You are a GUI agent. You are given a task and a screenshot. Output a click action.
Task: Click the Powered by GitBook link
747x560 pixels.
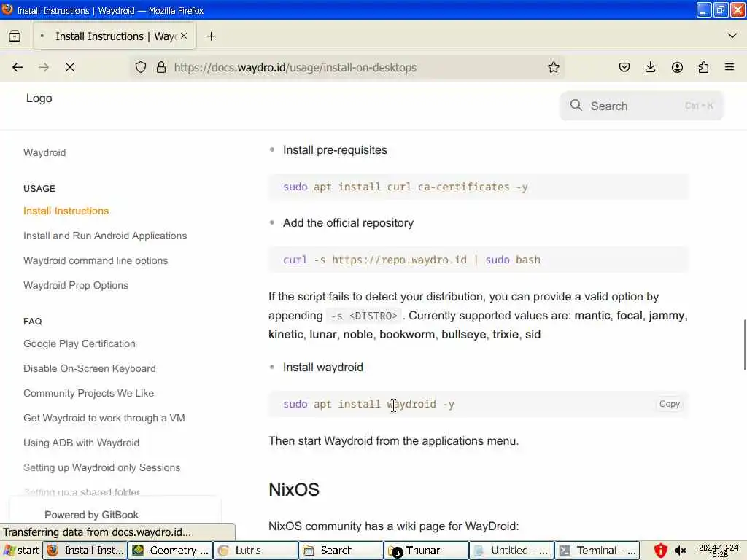[91, 515]
